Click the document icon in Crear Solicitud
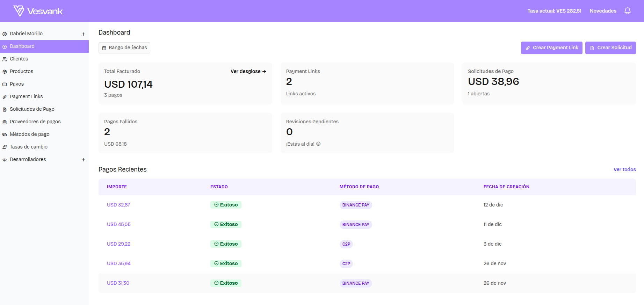This screenshot has height=305, width=644. [x=592, y=48]
